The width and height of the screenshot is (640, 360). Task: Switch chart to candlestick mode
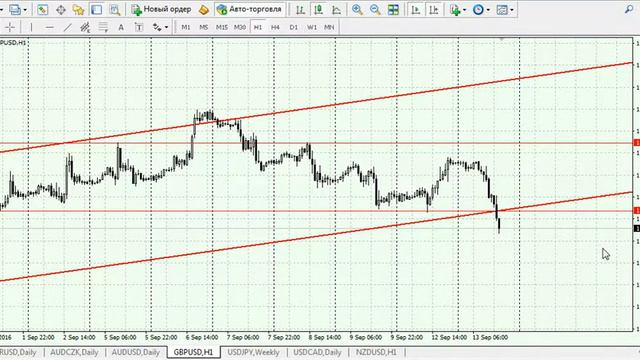pos(318,9)
